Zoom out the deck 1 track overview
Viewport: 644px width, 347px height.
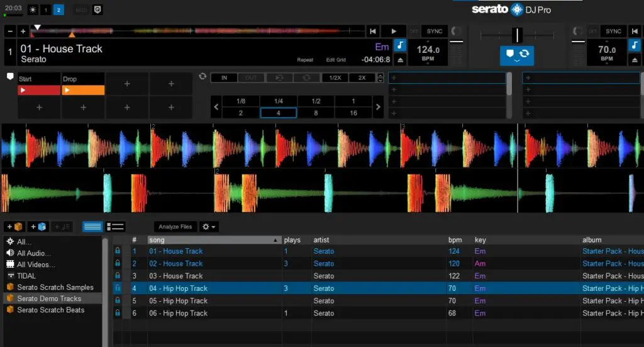(x=10, y=31)
